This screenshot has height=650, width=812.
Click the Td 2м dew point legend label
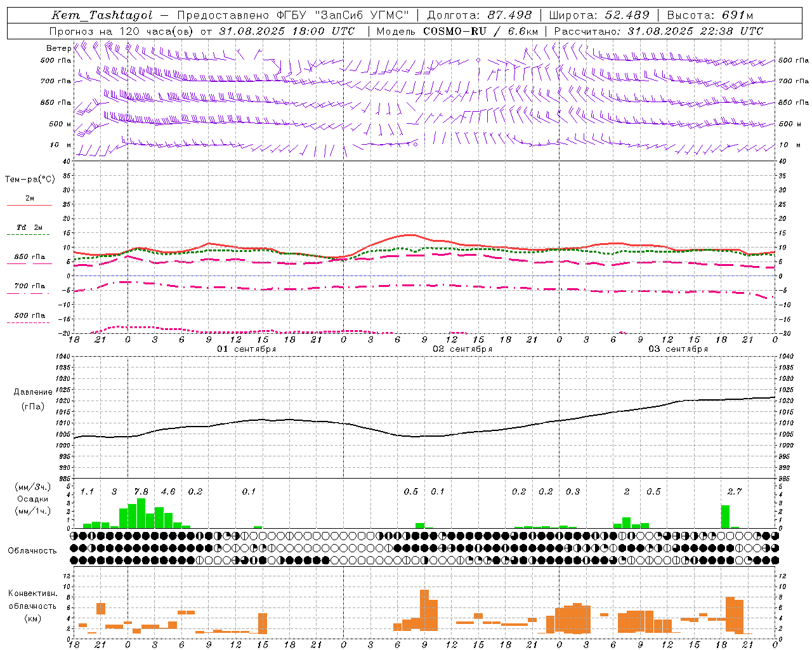(29, 227)
